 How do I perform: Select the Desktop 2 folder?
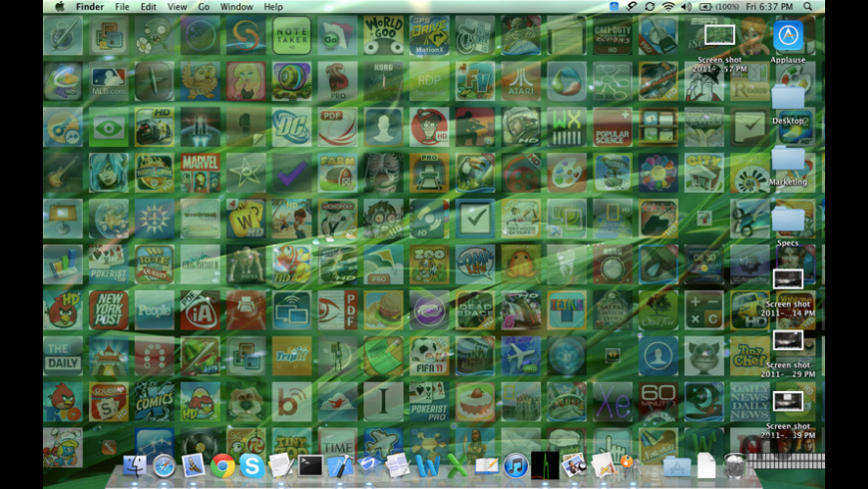pos(788,98)
